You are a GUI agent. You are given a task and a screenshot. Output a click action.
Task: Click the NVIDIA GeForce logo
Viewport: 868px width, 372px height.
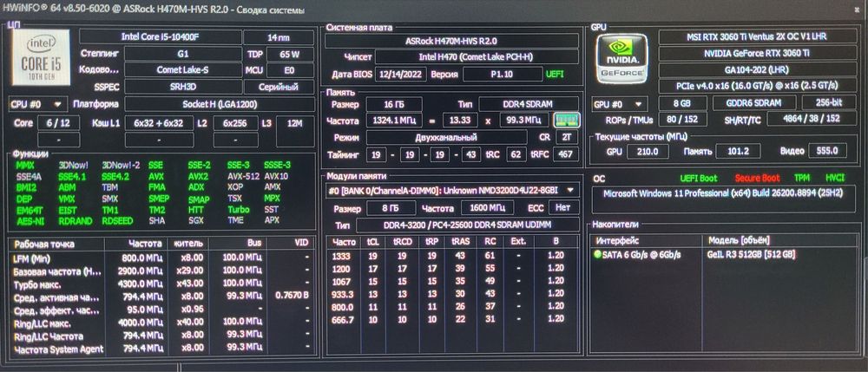(x=623, y=58)
